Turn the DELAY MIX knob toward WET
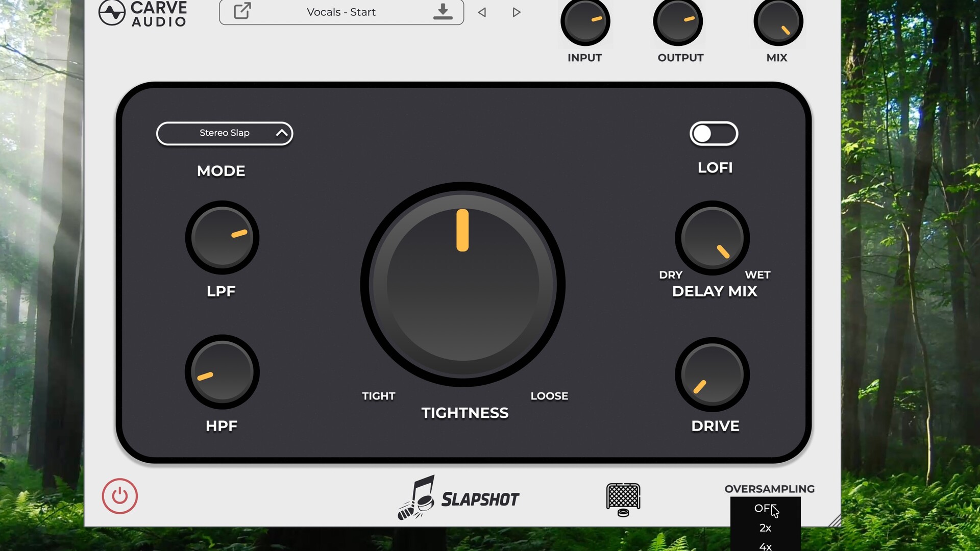980x551 pixels. (x=712, y=237)
